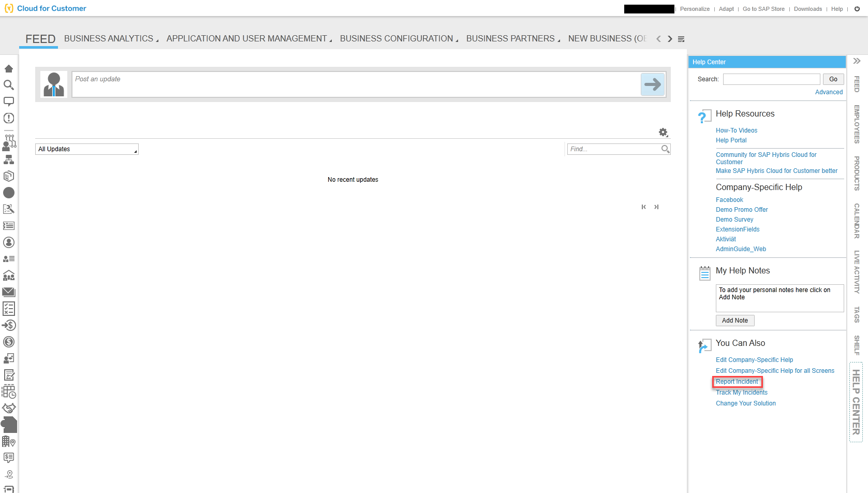Click the power logoff icon
Viewport: 868px width, 493px height.
tap(857, 9)
